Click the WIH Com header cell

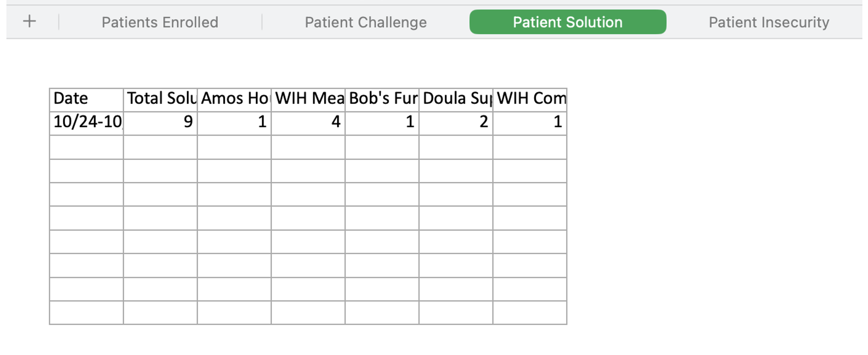click(x=530, y=100)
